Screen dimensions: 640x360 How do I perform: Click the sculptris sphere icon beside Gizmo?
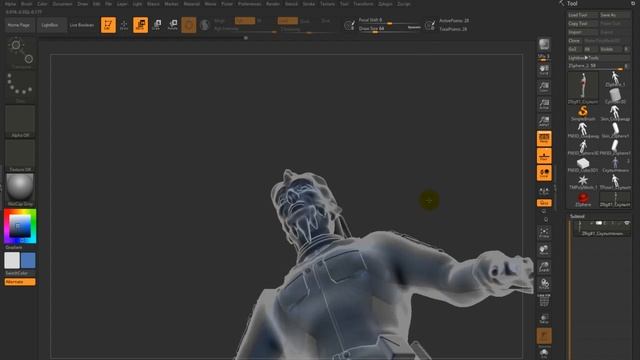[x=204, y=25]
